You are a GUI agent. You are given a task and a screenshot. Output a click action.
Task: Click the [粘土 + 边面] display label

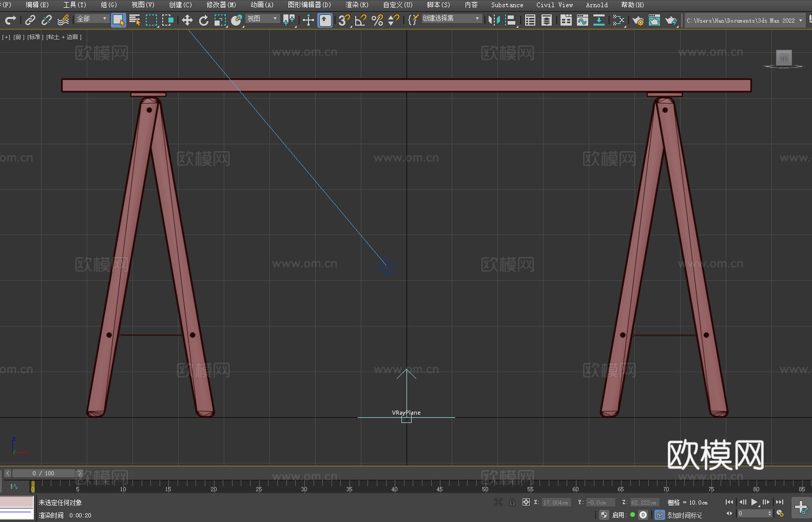[64, 37]
